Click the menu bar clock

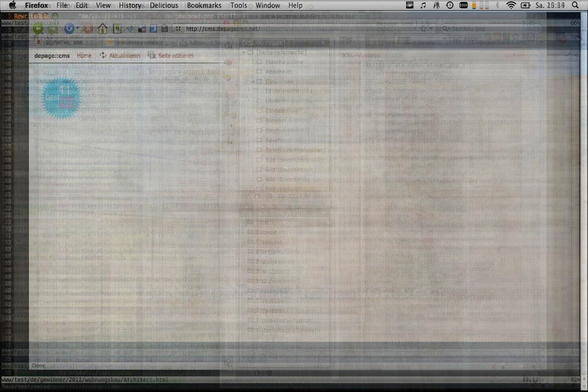point(550,5)
